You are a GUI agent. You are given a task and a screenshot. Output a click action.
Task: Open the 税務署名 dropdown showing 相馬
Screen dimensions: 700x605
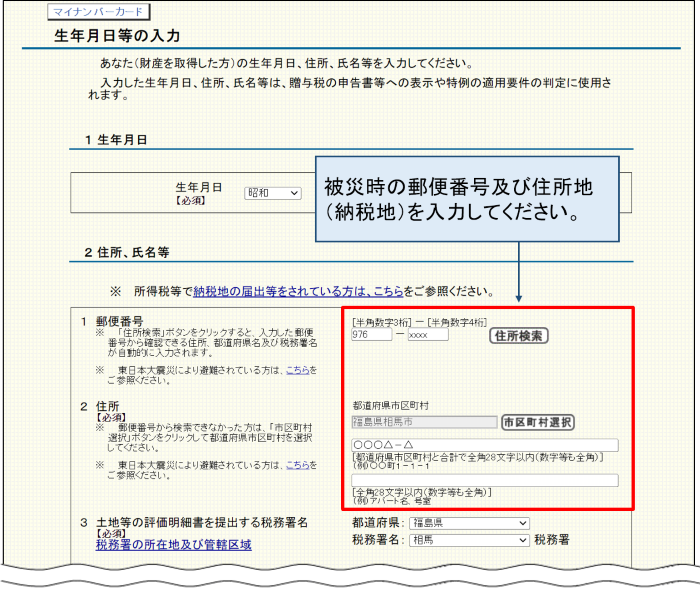pos(469,540)
